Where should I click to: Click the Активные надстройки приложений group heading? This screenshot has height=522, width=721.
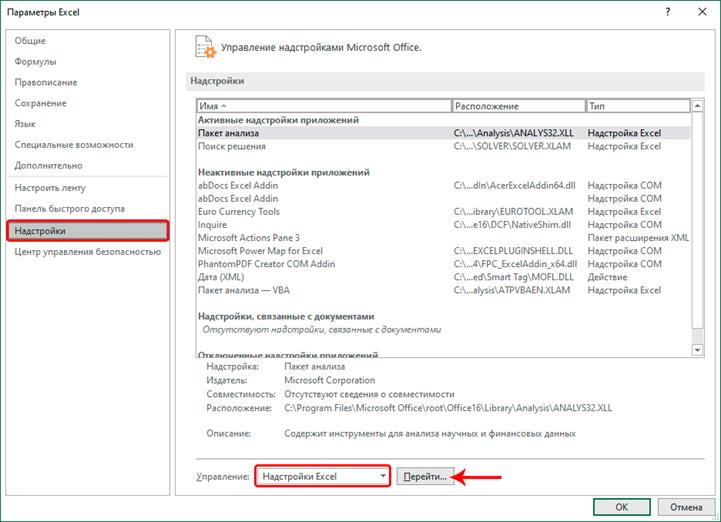(278, 120)
